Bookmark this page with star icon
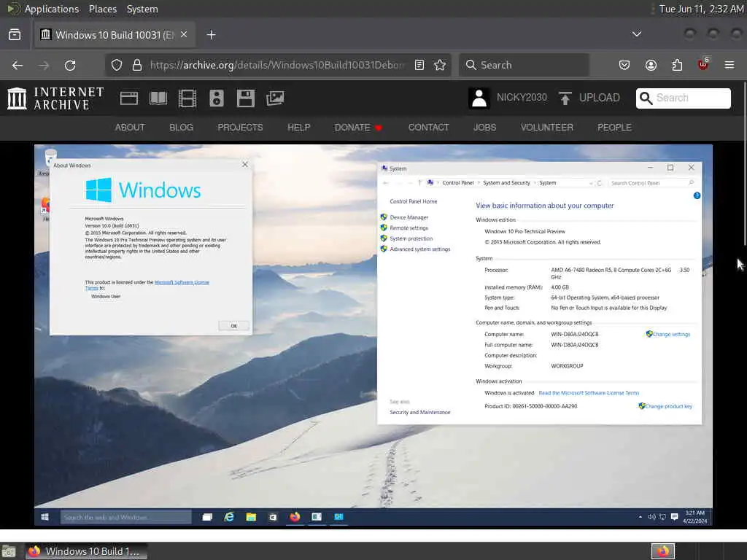The width and height of the screenshot is (747, 560). [440, 65]
